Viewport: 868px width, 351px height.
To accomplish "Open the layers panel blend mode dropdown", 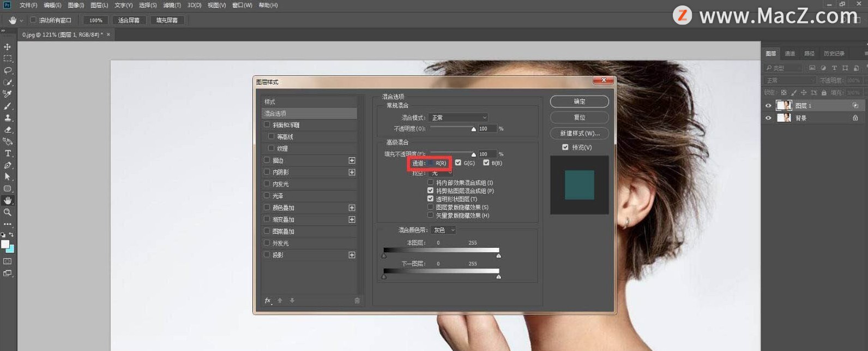I will pyautogui.click(x=790, y=80).
